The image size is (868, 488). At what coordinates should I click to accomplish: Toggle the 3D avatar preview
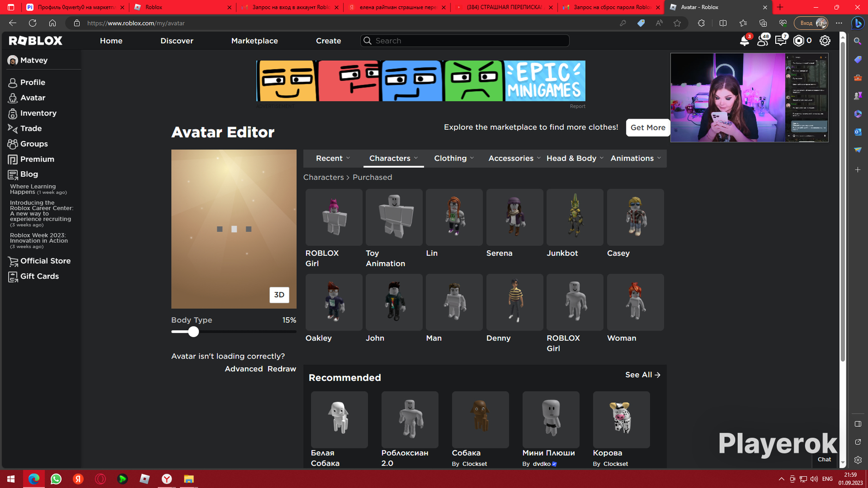pos(279,295)
